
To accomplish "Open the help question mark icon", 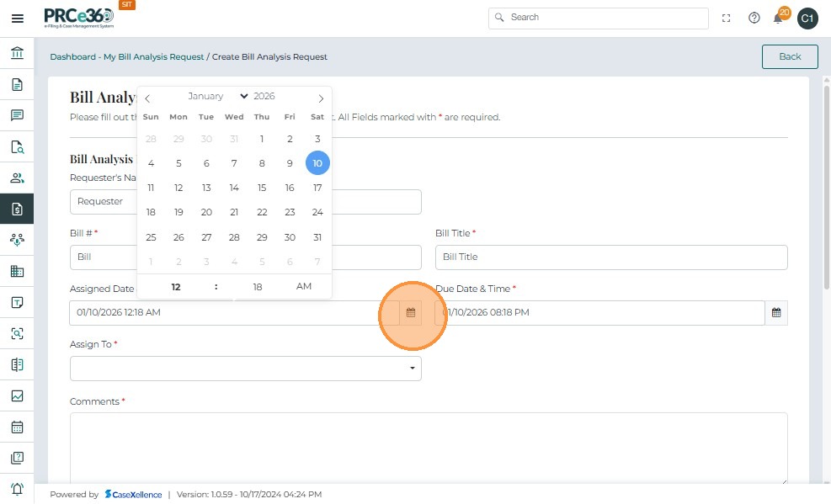I will [x=754, y=18].
